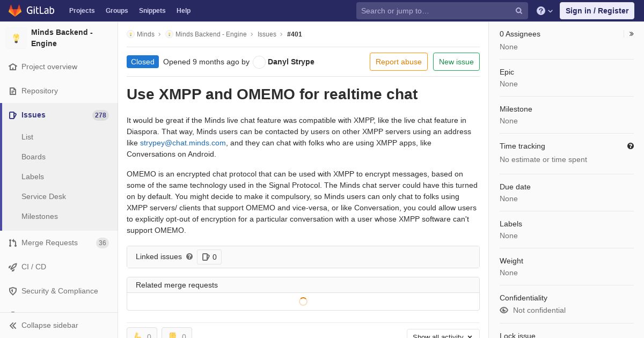The height and width of the screenshot is (338, 644).
Task: Click the 0 Assignees label
Action: 520,34
